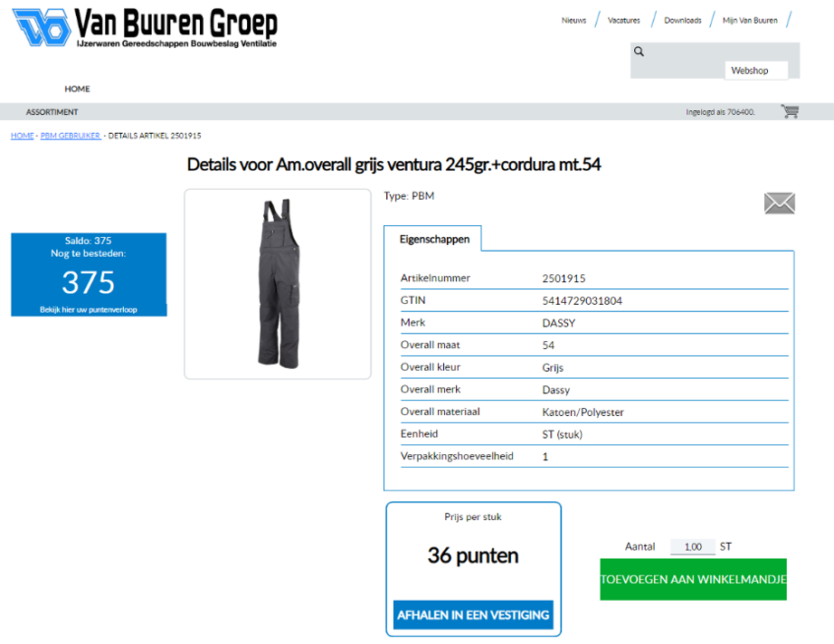Viewport: 834px width, 644px height.
Task: Open Mijn Van Buuren link
Action: pos(750,20)
